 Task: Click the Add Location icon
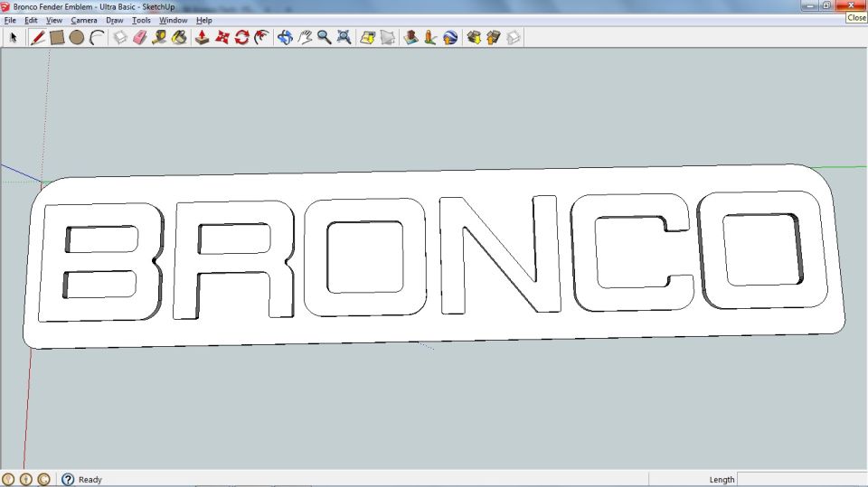(368, 38)
